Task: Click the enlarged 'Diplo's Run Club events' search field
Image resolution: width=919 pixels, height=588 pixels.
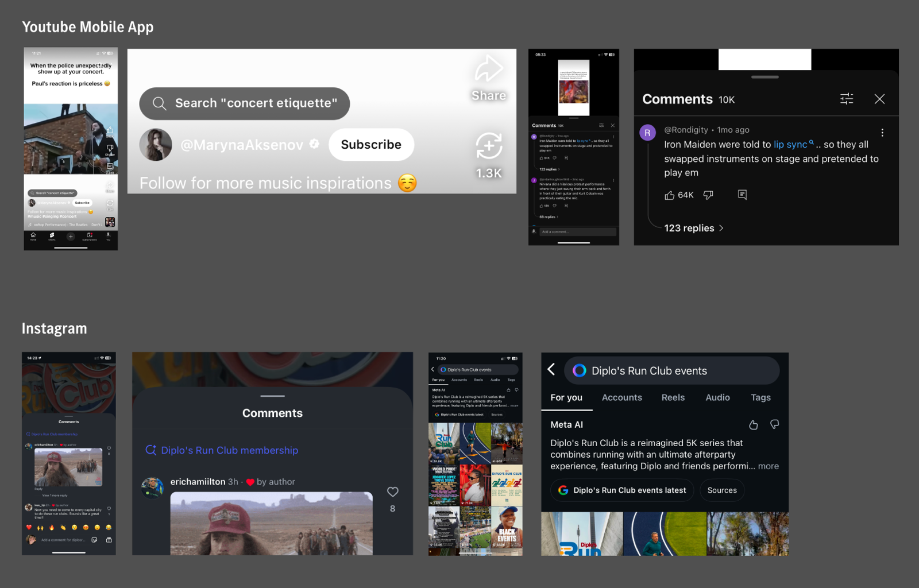Action: tap(671, 370)
